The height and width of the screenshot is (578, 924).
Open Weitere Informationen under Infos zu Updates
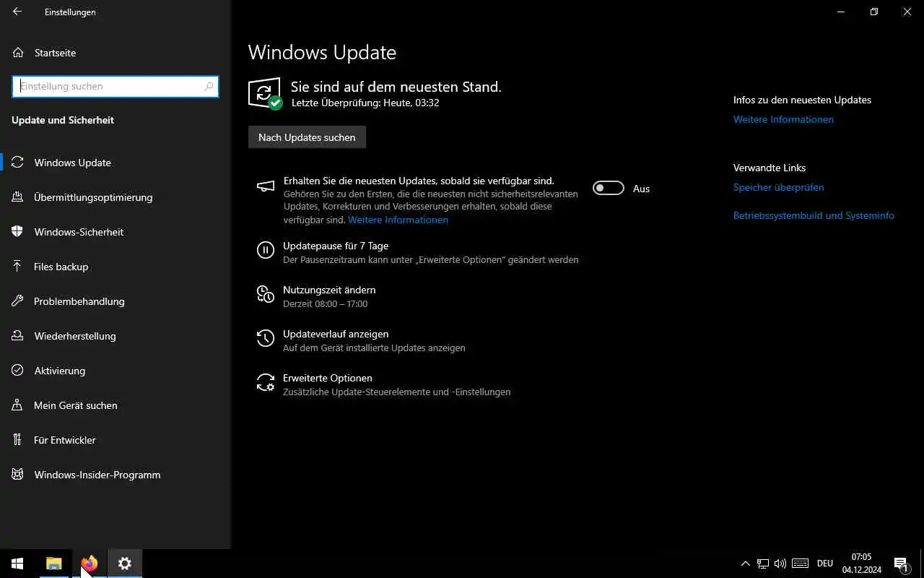pyautogui.click(x=783, y=119)
